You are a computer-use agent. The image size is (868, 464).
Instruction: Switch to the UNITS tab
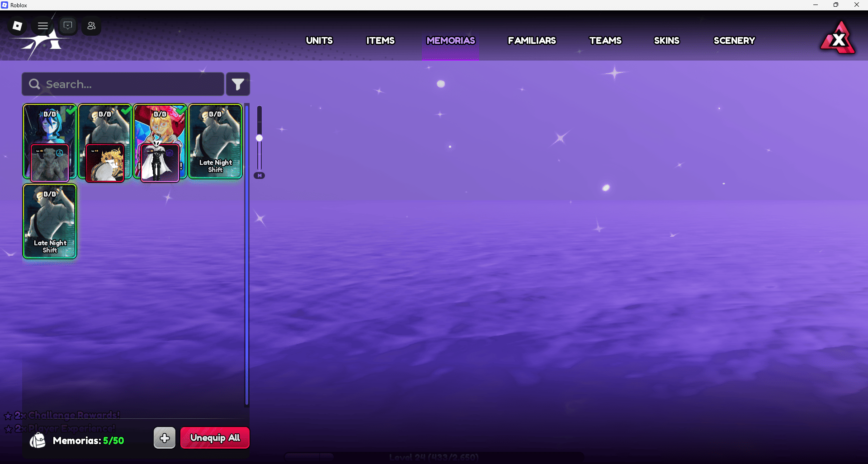319,41
